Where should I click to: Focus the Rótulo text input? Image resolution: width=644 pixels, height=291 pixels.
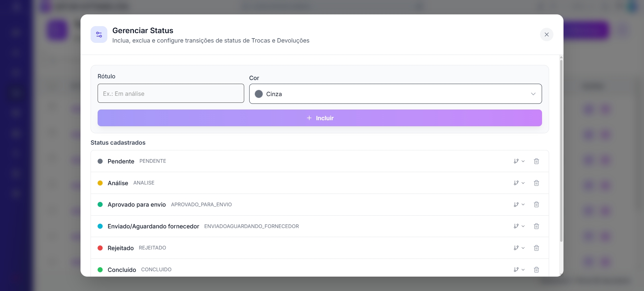point(170,93)
